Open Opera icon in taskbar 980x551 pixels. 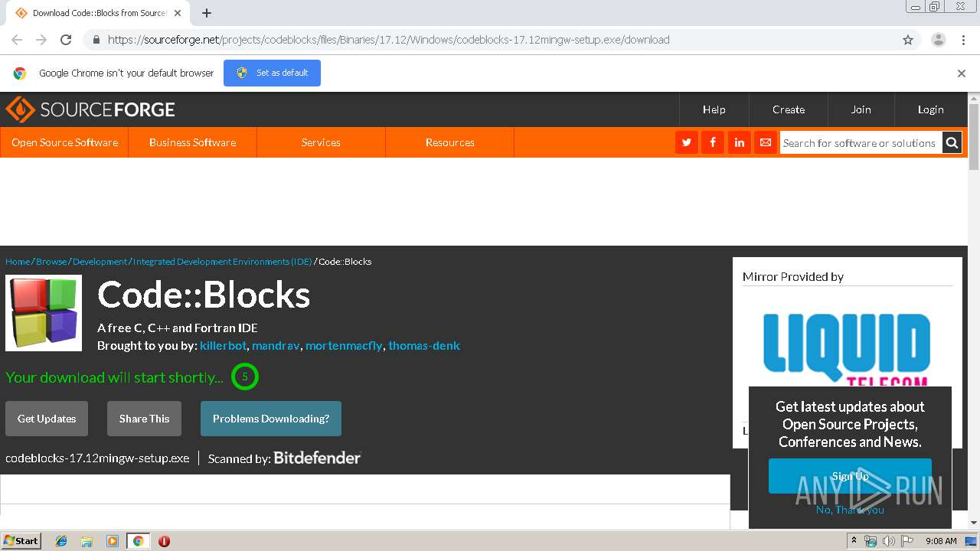point(164,541)
